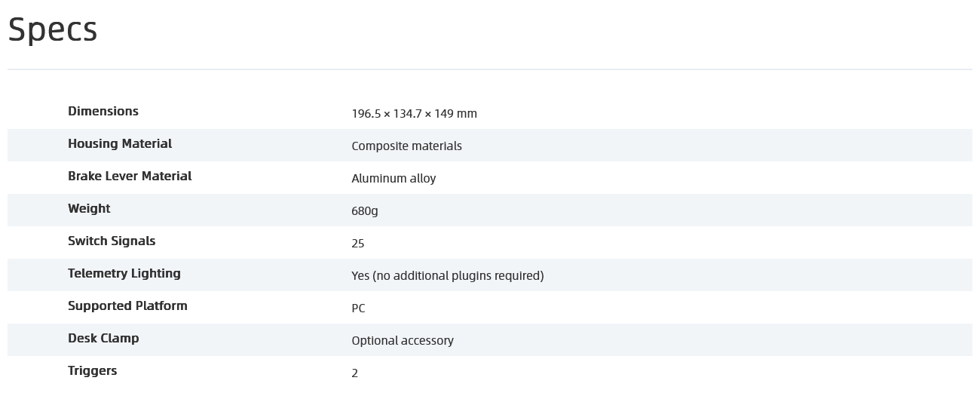Click the Triggers spec label
The width and height of the screenshot is (980, 396).
click(x=92, y=371)
